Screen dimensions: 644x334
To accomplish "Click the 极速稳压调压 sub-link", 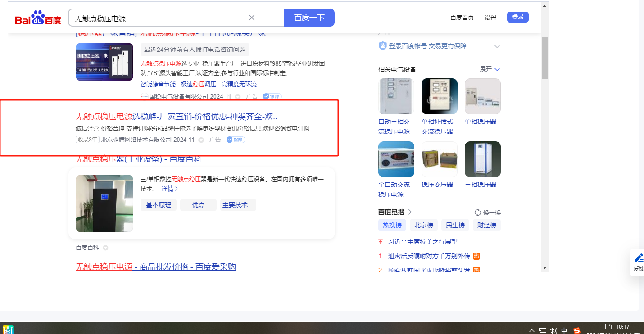I will (199, 84).
